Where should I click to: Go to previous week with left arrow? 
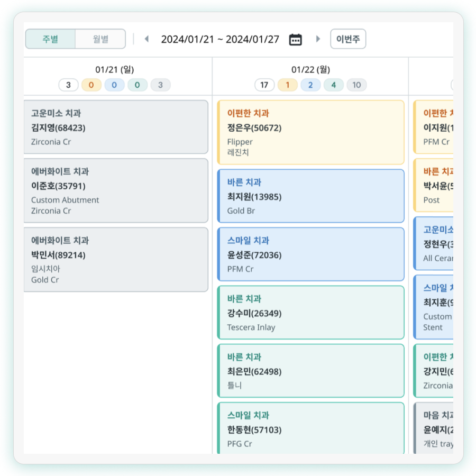click(x=147, y=39)
